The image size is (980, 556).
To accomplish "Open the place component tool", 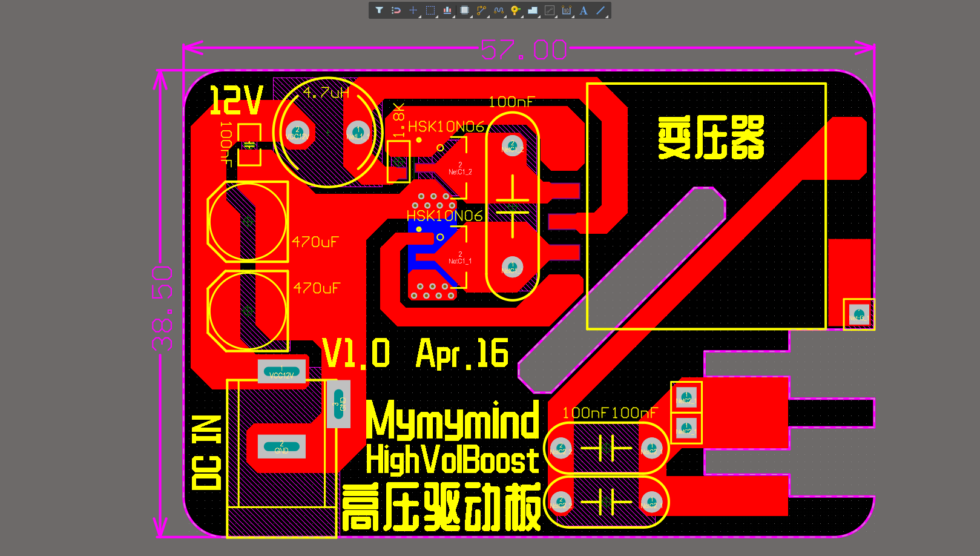I will point(464,10).
